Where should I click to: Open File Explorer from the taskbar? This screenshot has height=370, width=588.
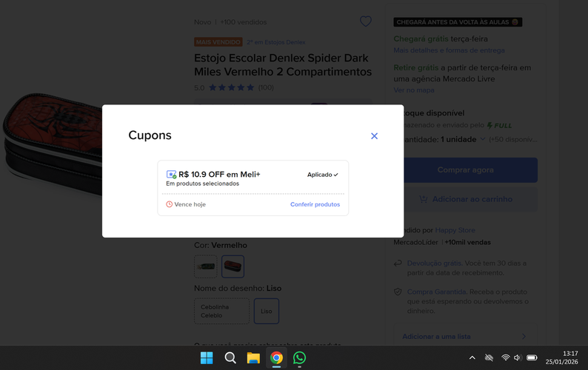pos(253,358)
